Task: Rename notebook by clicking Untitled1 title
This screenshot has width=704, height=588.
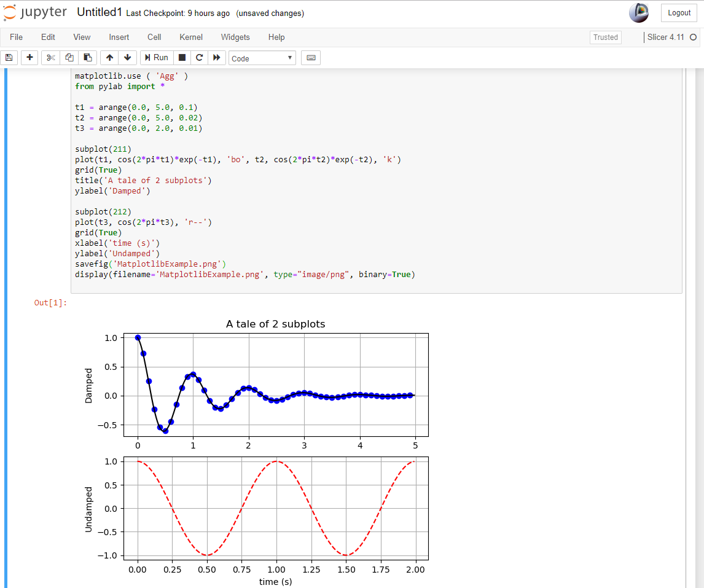Action: pyautogui.click(x=100, y=12)
